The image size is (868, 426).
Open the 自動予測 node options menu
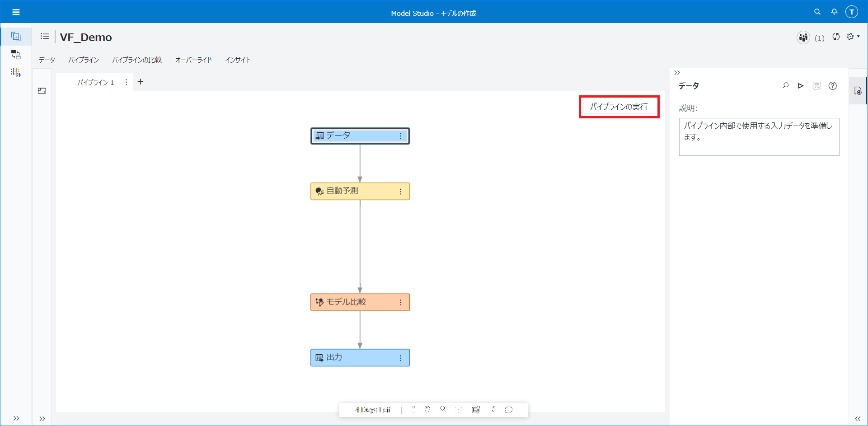400,192
